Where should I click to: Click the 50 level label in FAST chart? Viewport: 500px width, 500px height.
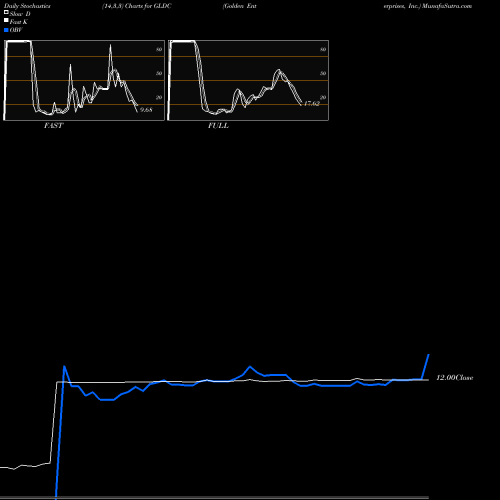159,73
